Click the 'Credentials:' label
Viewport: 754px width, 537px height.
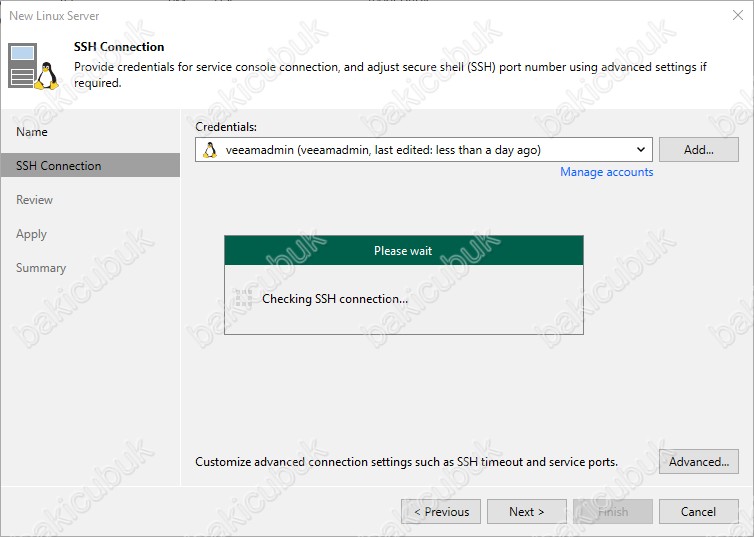point(226,127)
